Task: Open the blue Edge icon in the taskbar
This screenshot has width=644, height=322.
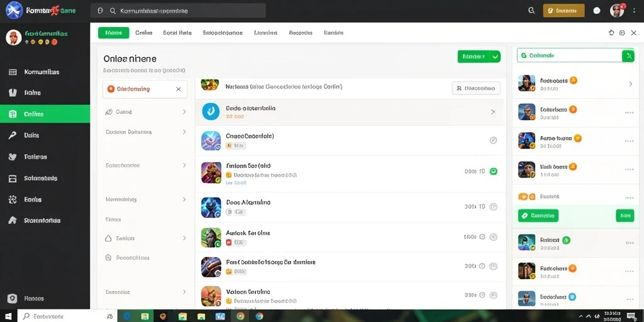Action: pyautogui.click(x=126, y=316)
